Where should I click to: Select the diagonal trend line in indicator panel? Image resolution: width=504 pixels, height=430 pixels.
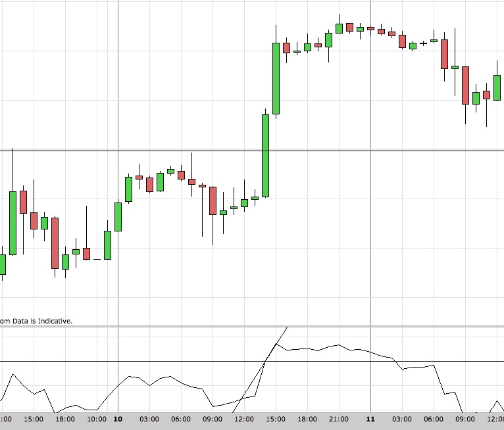pos(260,370)
